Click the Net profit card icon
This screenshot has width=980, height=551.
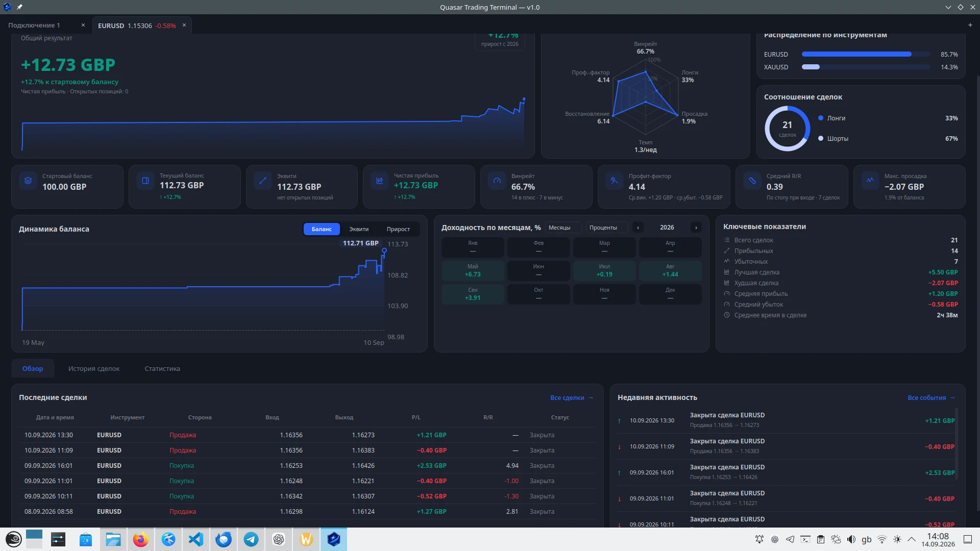pyautogui.click(x=380, y=181)
